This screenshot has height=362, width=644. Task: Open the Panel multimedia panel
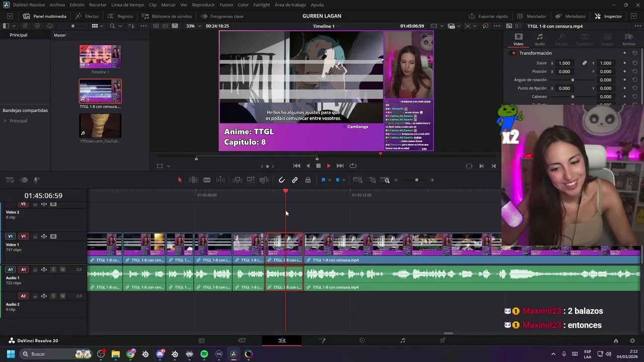45,16
